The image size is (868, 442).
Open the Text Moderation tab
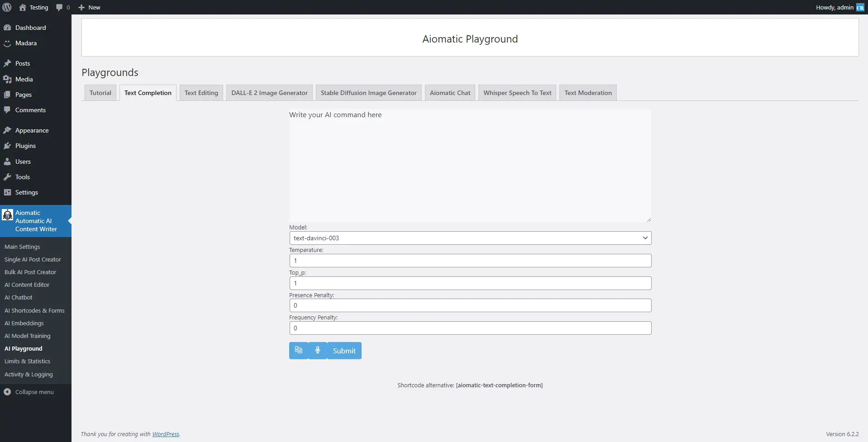tap(588, 93)
